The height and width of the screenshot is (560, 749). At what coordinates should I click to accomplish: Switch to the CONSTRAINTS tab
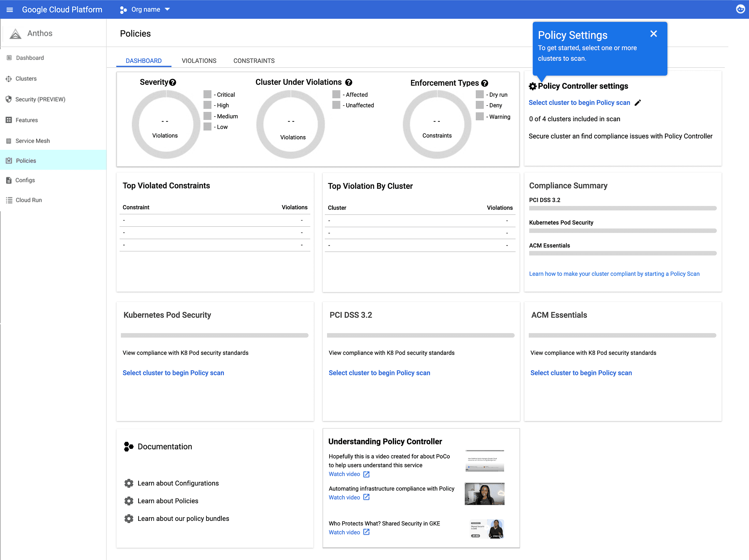click(254, 61)
